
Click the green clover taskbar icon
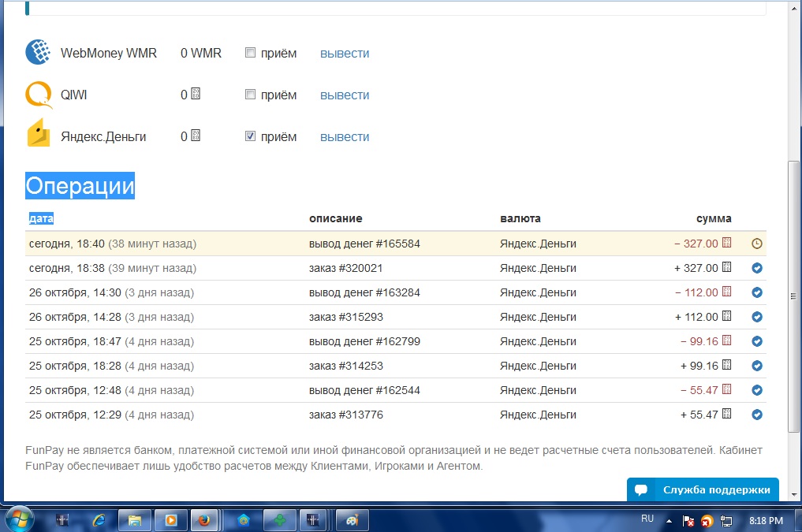click(279, 520)
